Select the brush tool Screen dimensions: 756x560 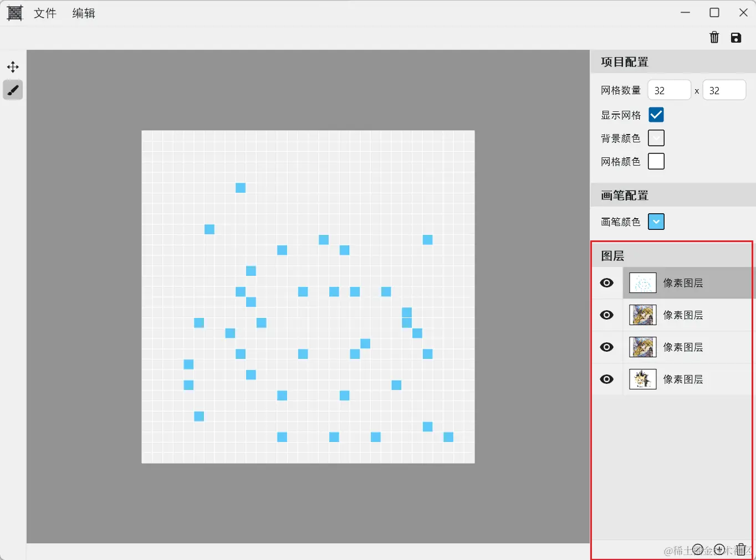click(x=13, y=90)
